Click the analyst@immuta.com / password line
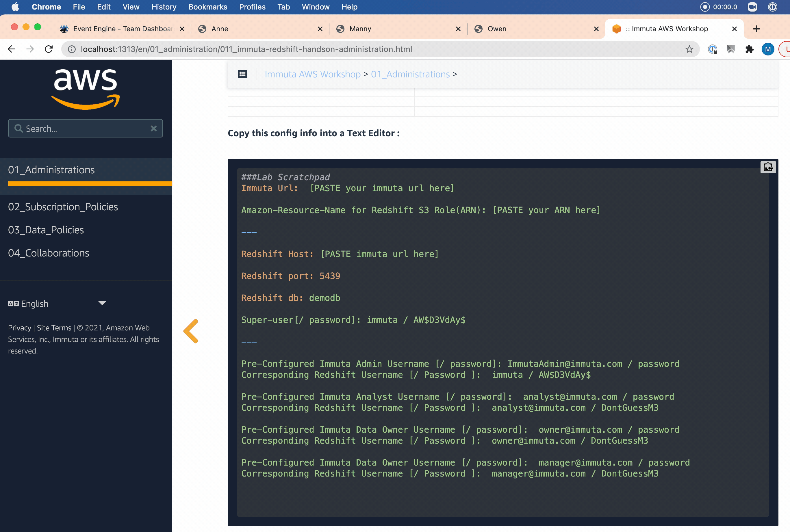 [x=458, y=397]
